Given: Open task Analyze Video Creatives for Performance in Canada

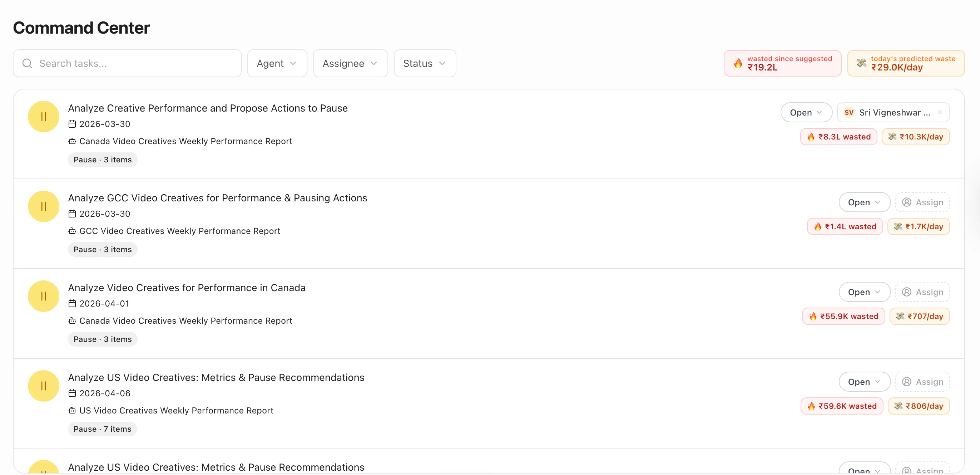Looking at the screenshot, I should (187, 288).
